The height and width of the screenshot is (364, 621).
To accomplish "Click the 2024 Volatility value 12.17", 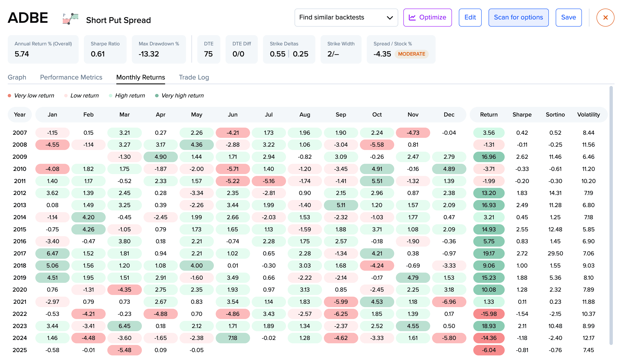I will pyautogui.click(x=589, y=338).
